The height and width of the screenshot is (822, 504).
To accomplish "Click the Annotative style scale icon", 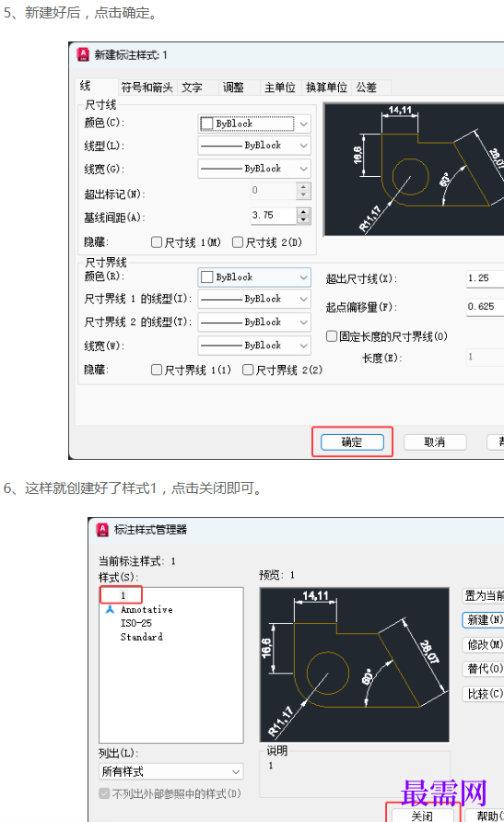I will [110, 609].
